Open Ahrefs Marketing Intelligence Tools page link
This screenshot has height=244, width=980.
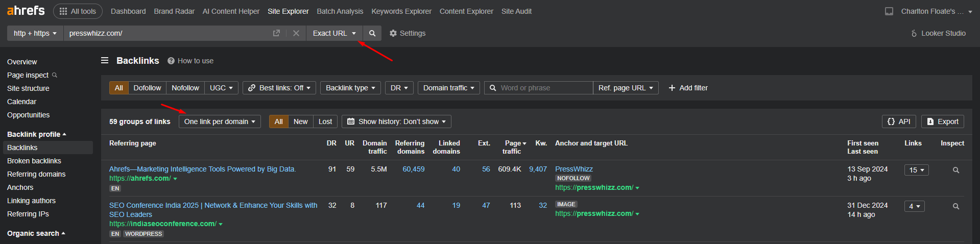click(203, 169)
